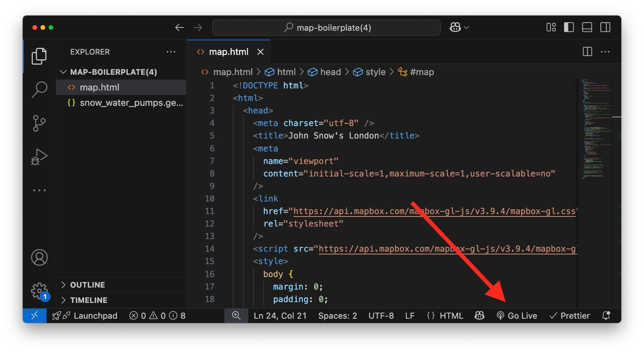644x353 pixels.
Task: Open the Accounts menu icon
Action: coord(39,257)
